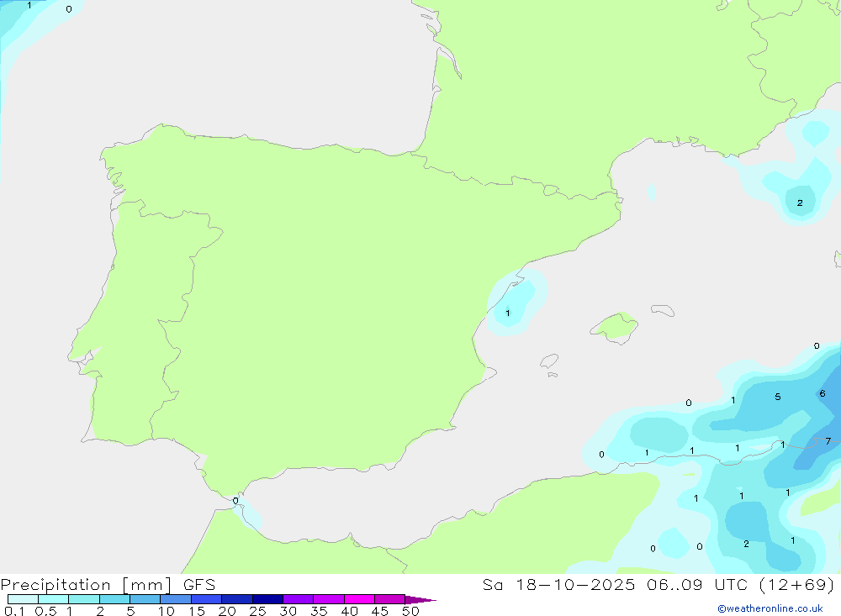Screen dimensions: 841x616
Task: Click the '06..09 UTC' time range text
Action: (x=698, y=584)
